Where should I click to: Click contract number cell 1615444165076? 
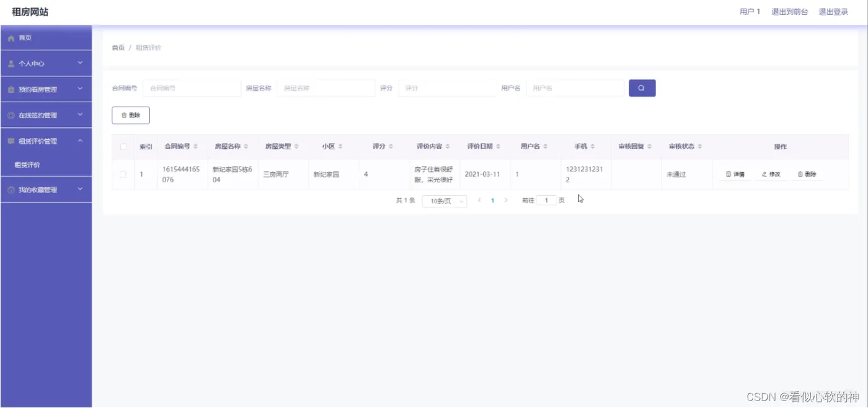(181, 174)
